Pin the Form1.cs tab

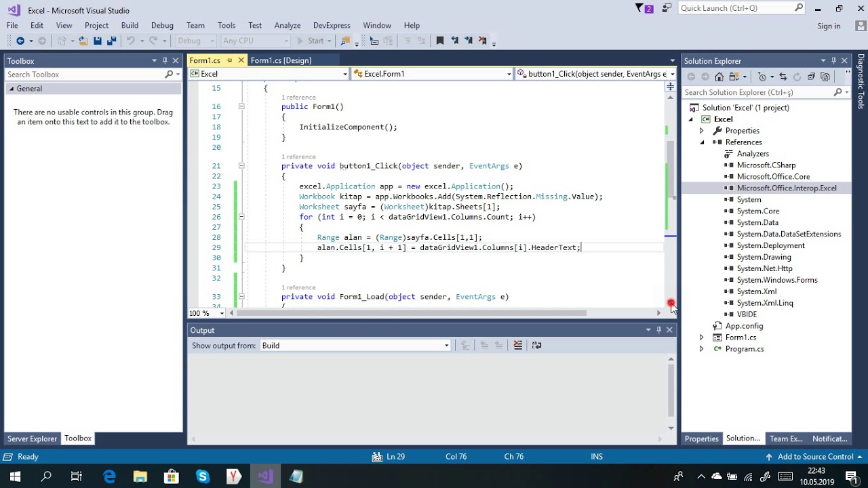coord(229,60)
